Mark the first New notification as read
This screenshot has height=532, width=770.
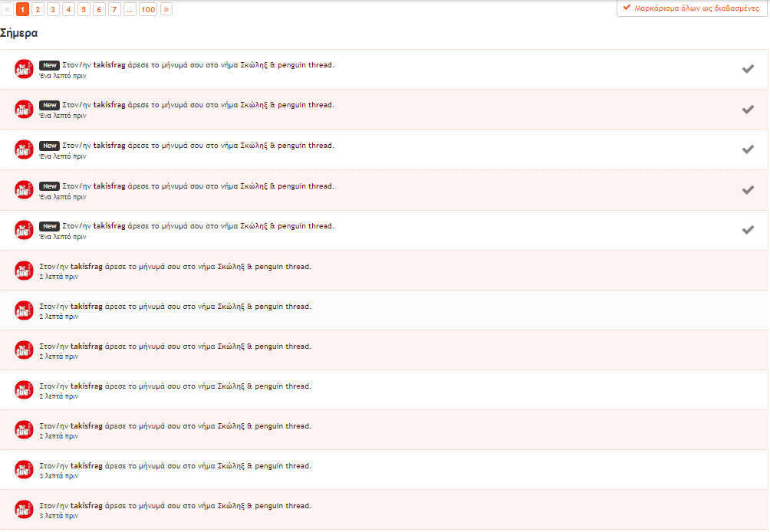[748, 69]
